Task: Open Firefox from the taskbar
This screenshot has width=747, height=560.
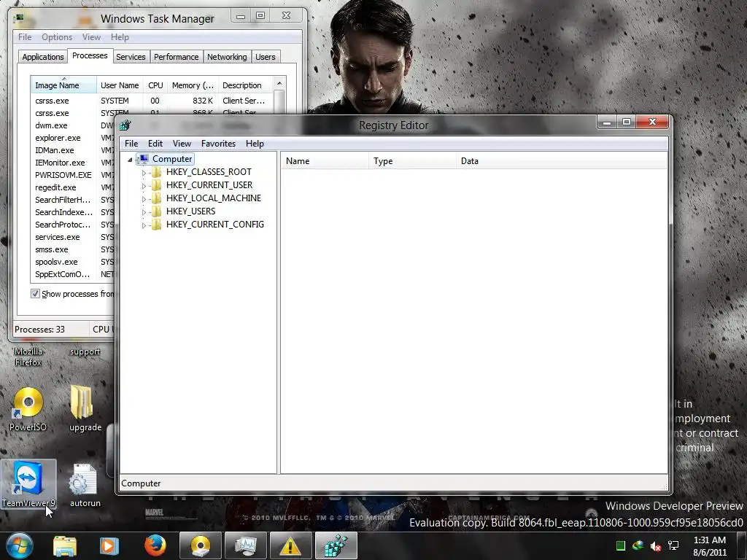Action: (155, 545)
